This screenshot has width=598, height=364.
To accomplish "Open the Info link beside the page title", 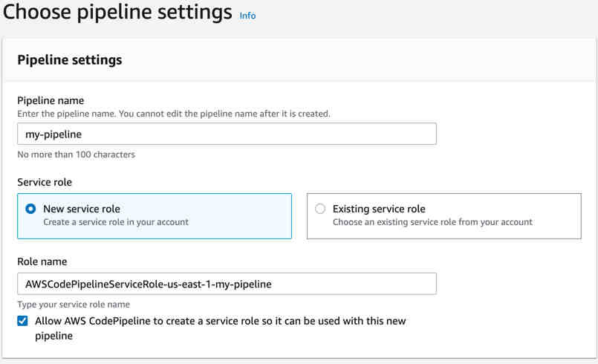I will coord(247,16).
